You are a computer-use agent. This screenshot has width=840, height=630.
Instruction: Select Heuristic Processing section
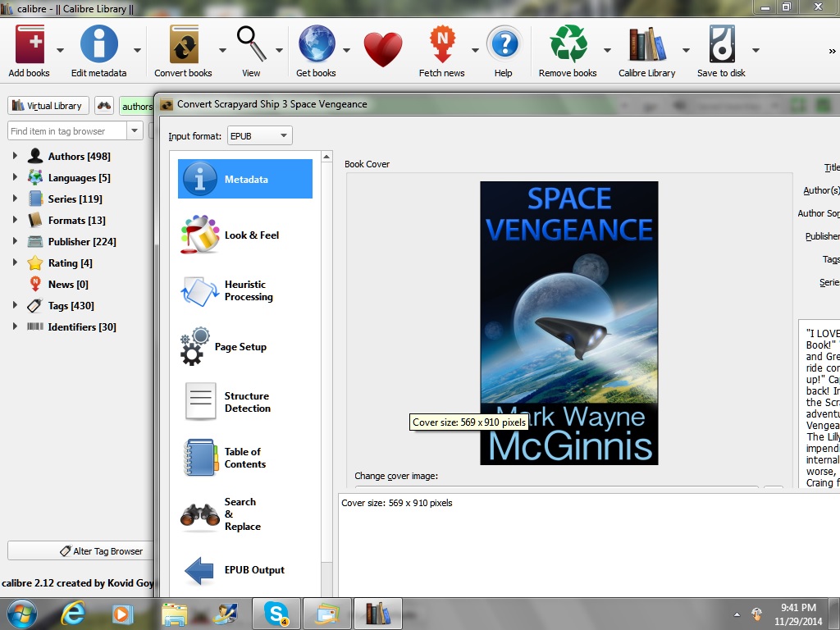[x=245, y=290]
